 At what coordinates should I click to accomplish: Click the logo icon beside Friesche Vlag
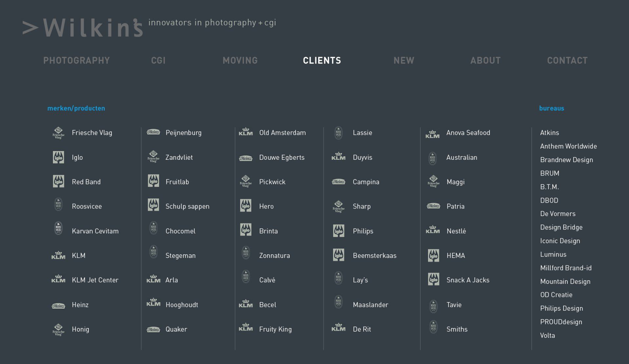click(58, 133)
